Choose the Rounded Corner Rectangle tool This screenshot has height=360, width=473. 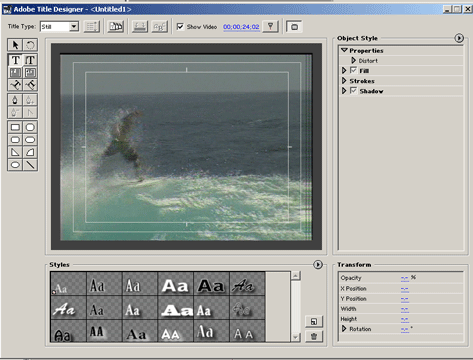click(15, 140)
